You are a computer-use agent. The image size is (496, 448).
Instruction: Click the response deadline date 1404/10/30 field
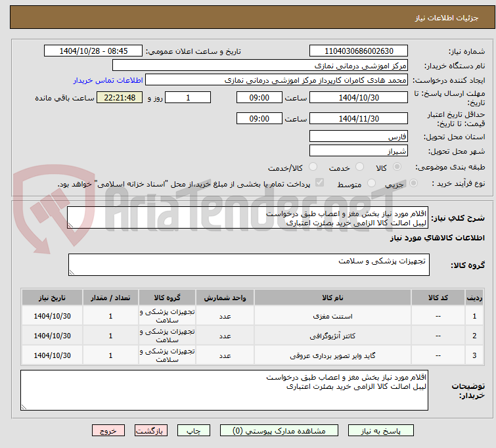359,97
